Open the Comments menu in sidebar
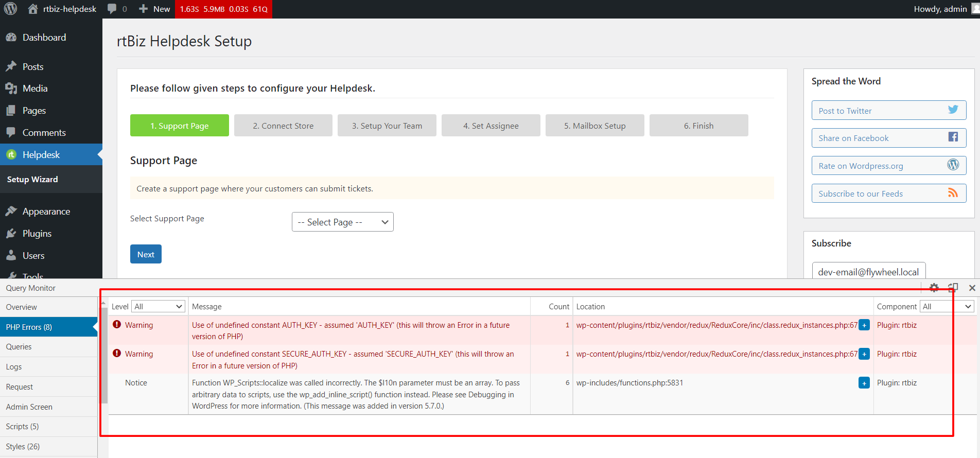This screenshot has width=980, height=458. (x=51, y=133)
